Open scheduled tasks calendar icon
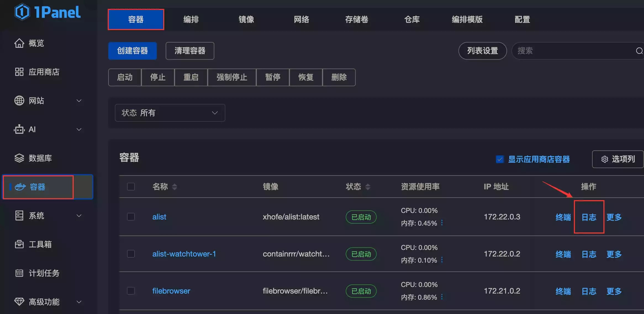 19,273
